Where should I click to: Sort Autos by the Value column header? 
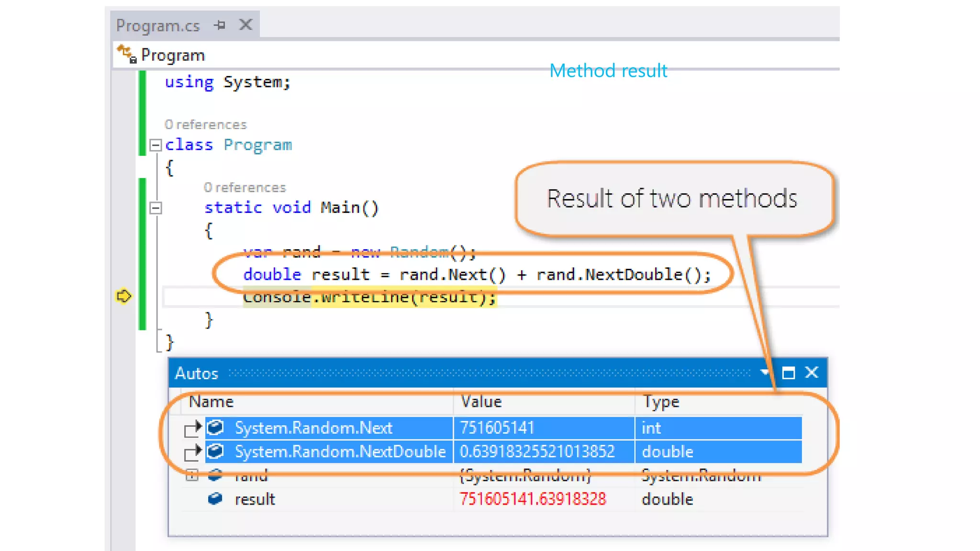tap(544, 402)
